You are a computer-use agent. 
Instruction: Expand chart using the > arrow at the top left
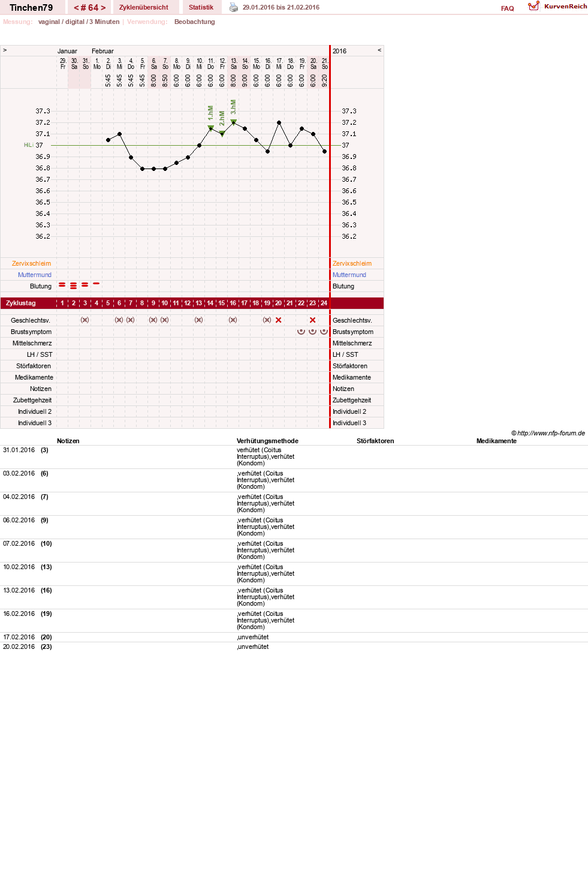[x=5, y=50]
